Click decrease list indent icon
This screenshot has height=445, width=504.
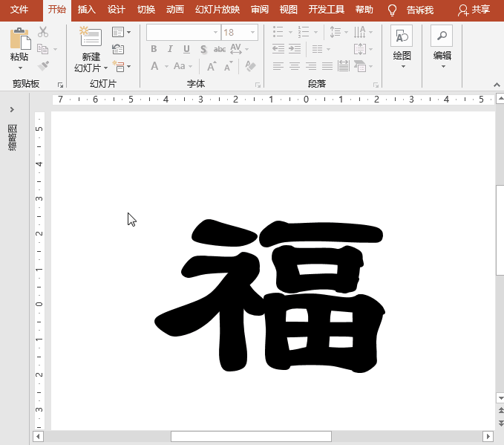[x=278, y=49]
